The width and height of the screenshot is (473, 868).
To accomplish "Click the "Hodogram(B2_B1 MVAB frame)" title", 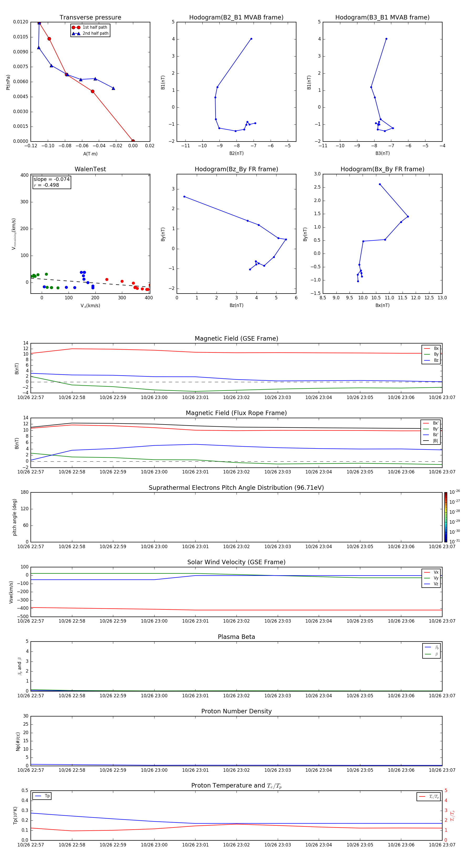I will [x=236, y=18].
